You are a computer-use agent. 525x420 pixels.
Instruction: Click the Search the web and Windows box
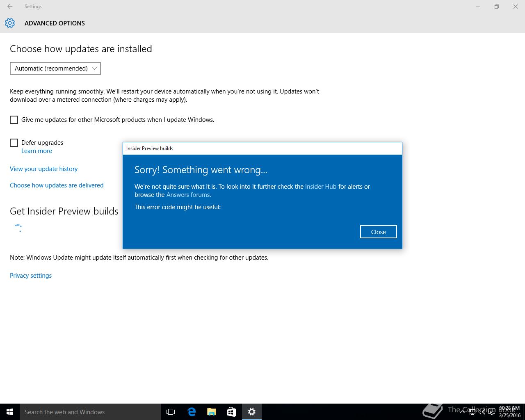[90, 412]
